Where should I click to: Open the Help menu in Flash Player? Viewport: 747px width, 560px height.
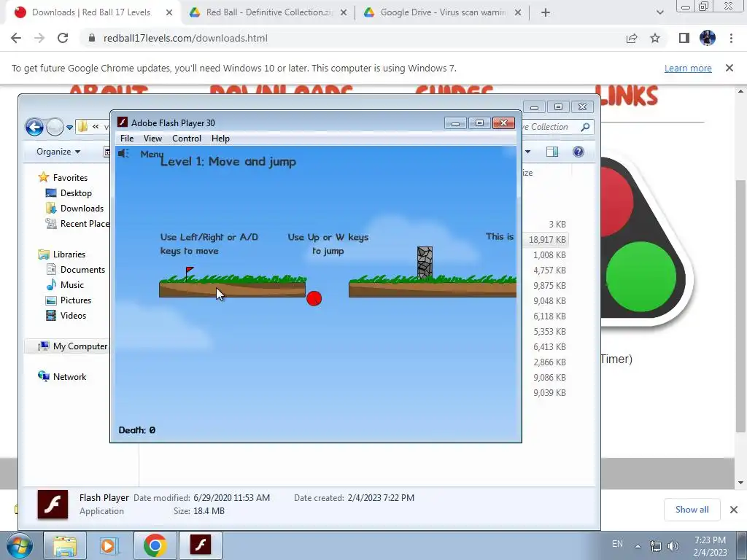click(220, 138)
